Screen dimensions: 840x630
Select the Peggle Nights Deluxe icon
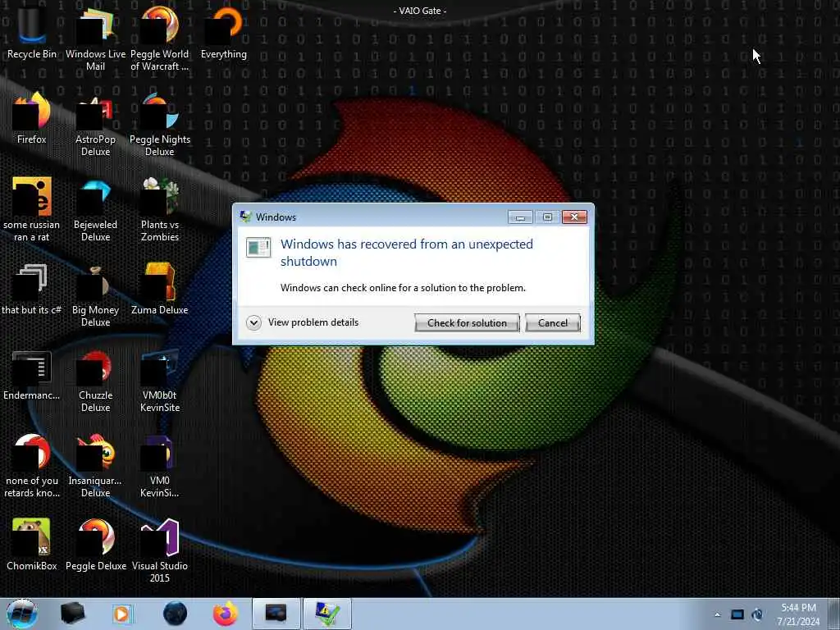point(160,123)
